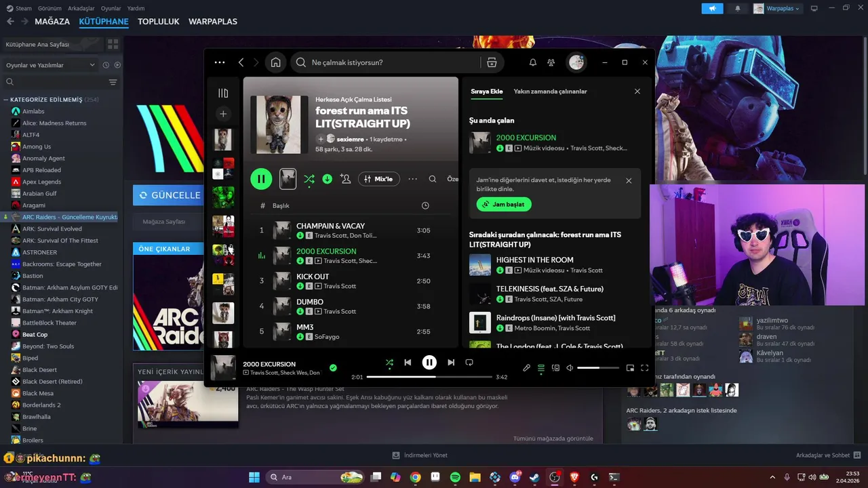The width and height of the screenshot is (868, 488).
Task: Open connect to a device icon
Action: 555,368
